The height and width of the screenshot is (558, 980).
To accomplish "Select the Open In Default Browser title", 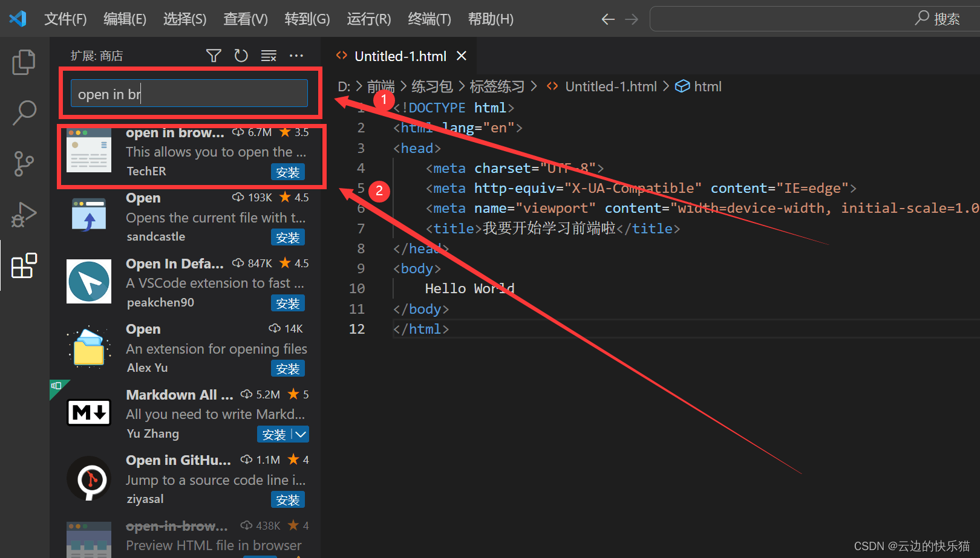I will 175,264.
